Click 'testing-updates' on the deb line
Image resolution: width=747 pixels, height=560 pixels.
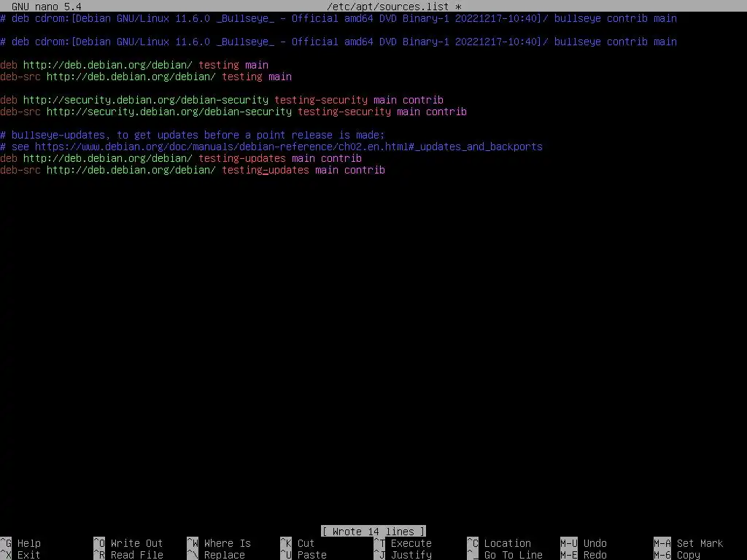pyautogui.click(x=242, y=158)
